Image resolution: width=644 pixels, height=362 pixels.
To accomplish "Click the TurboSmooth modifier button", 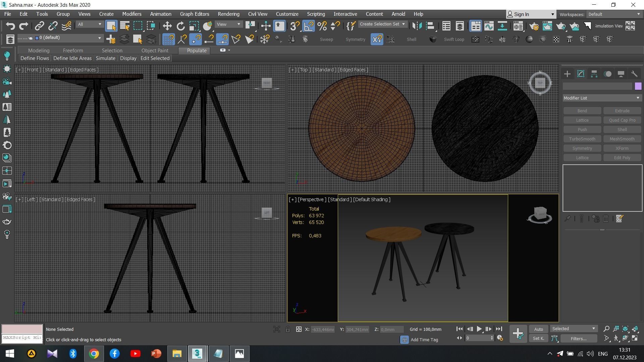I will tap(582, 139).
